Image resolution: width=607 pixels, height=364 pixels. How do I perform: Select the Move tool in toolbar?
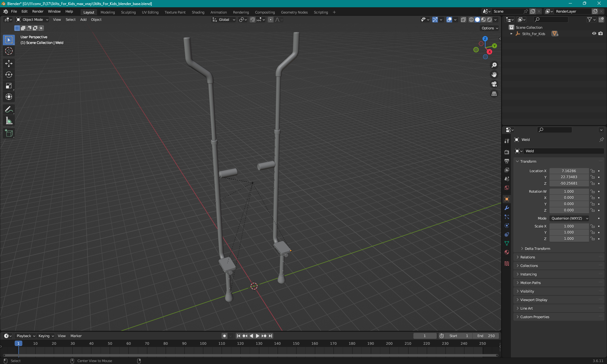pos(9,63)
